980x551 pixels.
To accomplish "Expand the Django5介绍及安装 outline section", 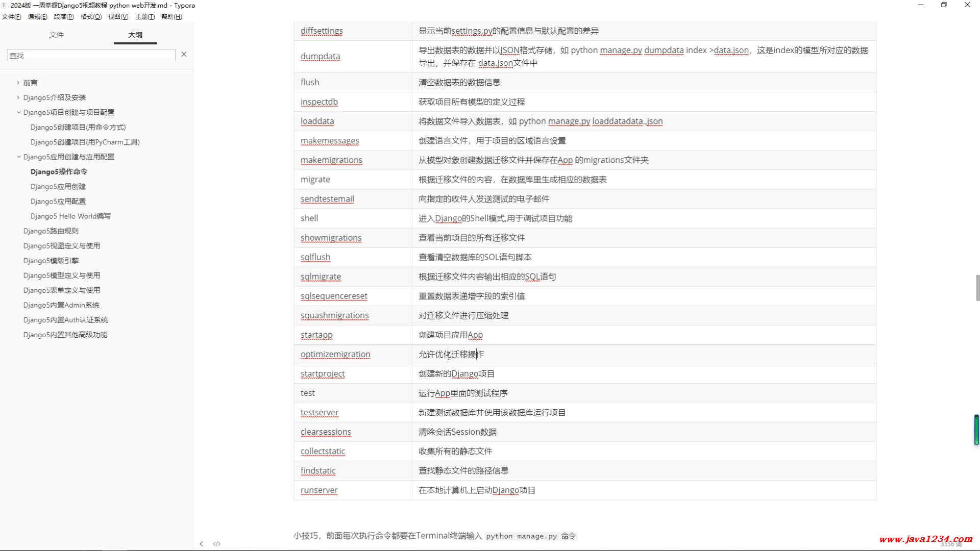I will 18,97.
